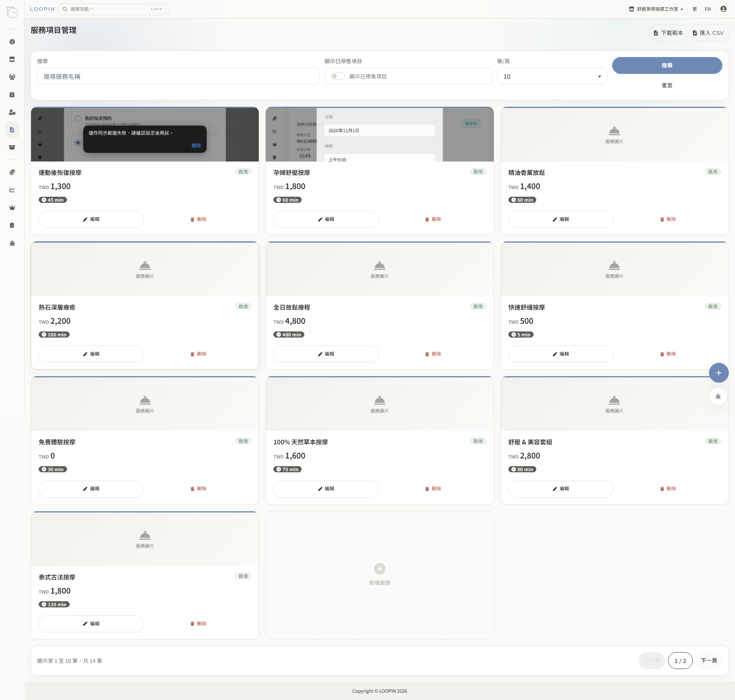The height and width of the screenshot is (700, 735).
Task: Open the store icon in sidebar
Action: point(12,59)
